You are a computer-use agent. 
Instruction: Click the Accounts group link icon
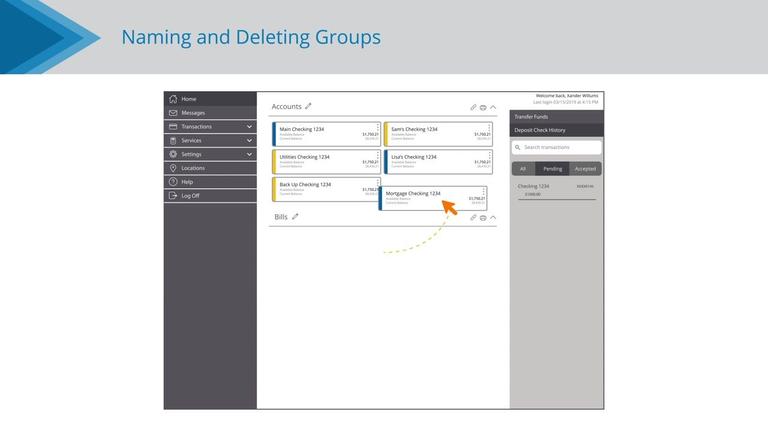[x=473, y=107]
